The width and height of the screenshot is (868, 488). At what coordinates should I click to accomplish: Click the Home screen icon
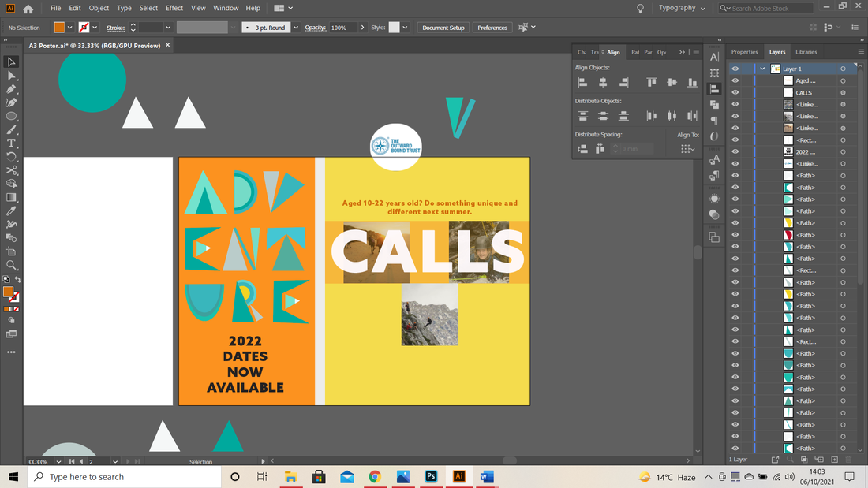coord(28,9)
